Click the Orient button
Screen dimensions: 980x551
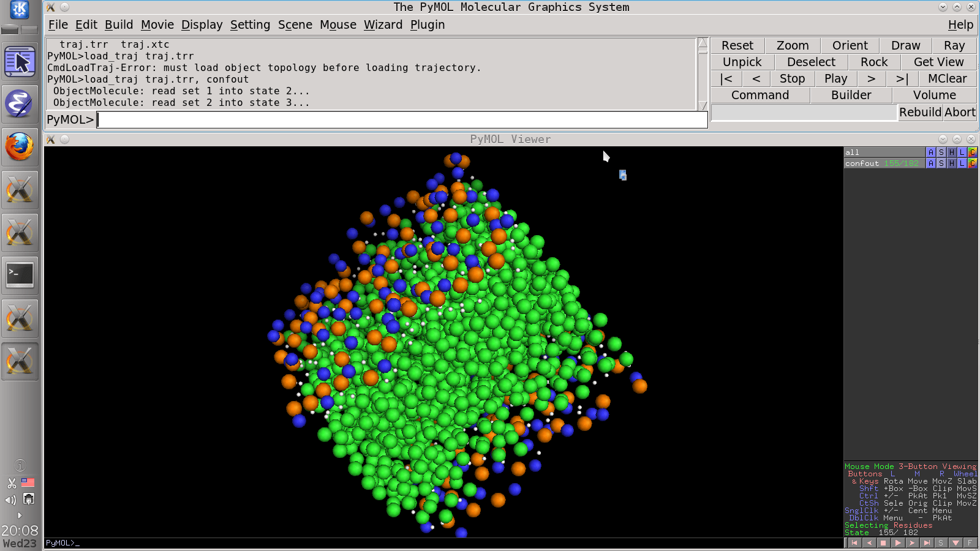(x=850, y=46)
